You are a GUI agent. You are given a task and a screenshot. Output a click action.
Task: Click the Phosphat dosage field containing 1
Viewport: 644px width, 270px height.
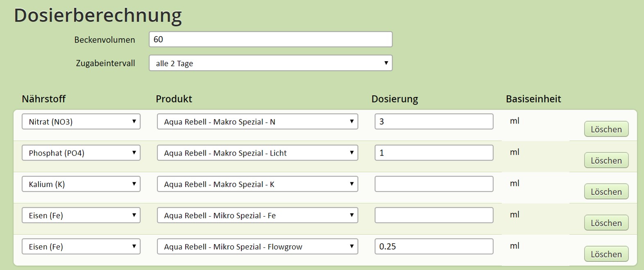(434, 153)
